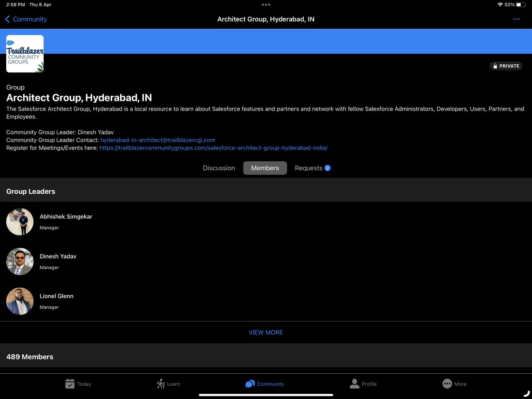The height and width of the screenshot is (399, 532).
Task: Select member name Dinesh Yadav
Action: pos(58,256)
